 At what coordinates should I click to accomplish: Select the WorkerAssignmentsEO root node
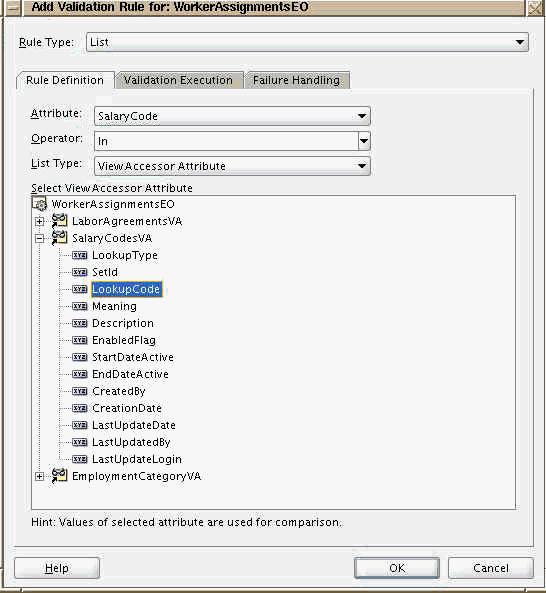[x=113, y=204]
